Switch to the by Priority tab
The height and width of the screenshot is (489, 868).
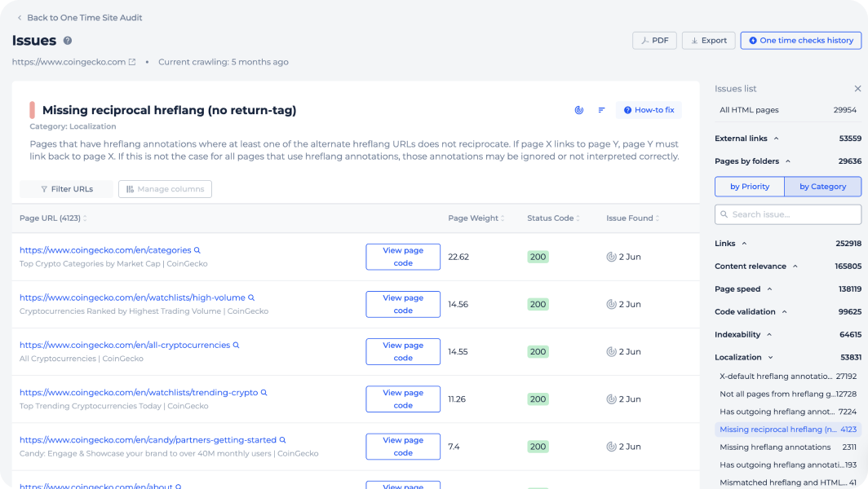point(750,187)
